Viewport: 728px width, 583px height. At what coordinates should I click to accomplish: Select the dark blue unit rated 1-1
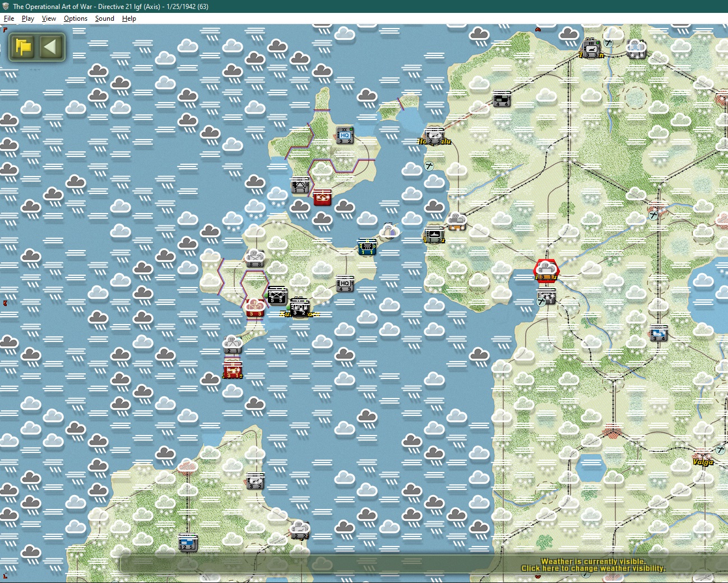[367, 247]
